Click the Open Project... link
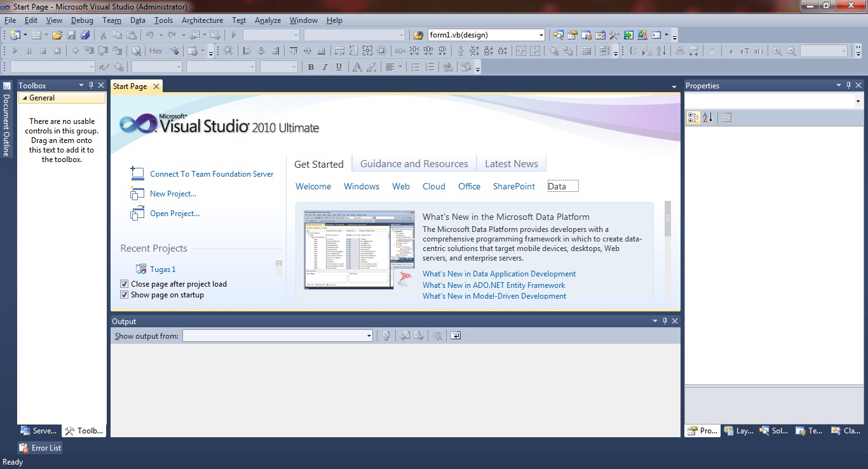Image resolution: width=868 pixels, height=469 pixels. click(175, 214)
